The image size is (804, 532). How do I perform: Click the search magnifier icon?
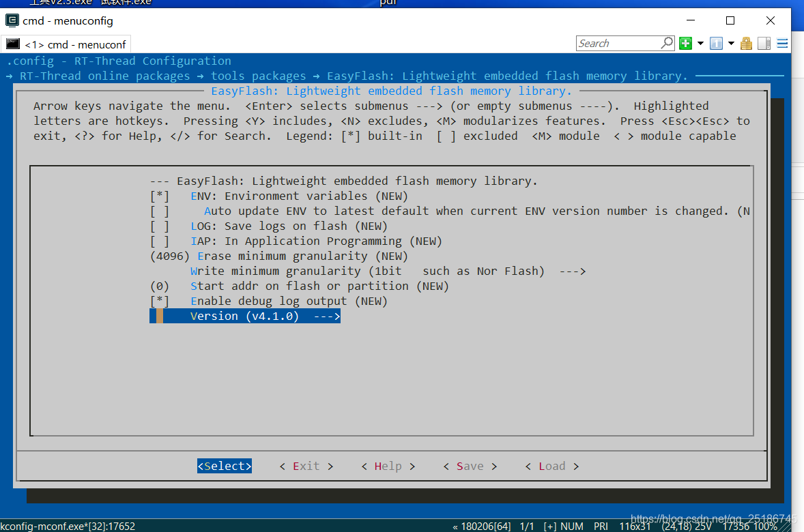(667, 43)
